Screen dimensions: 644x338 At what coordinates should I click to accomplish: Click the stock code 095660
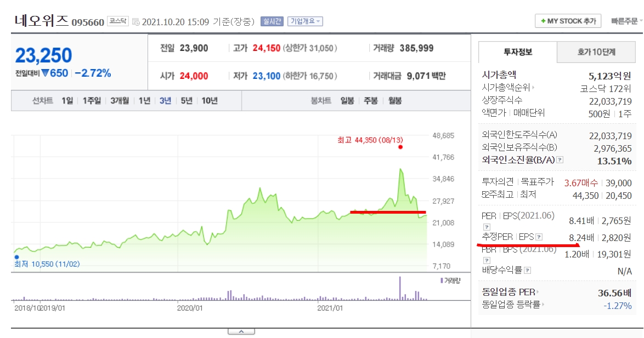(x=88, y=22)
